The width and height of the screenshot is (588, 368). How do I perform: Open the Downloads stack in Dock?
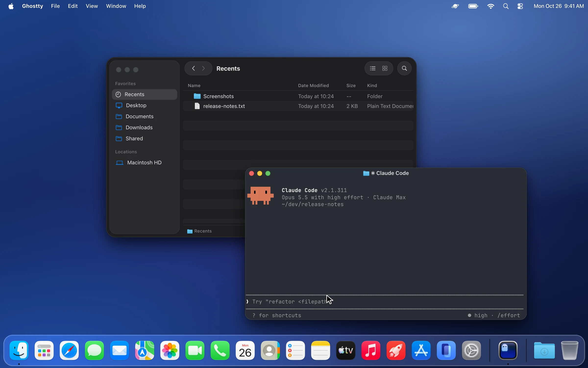pyautogui.click(x=544, y=351)
